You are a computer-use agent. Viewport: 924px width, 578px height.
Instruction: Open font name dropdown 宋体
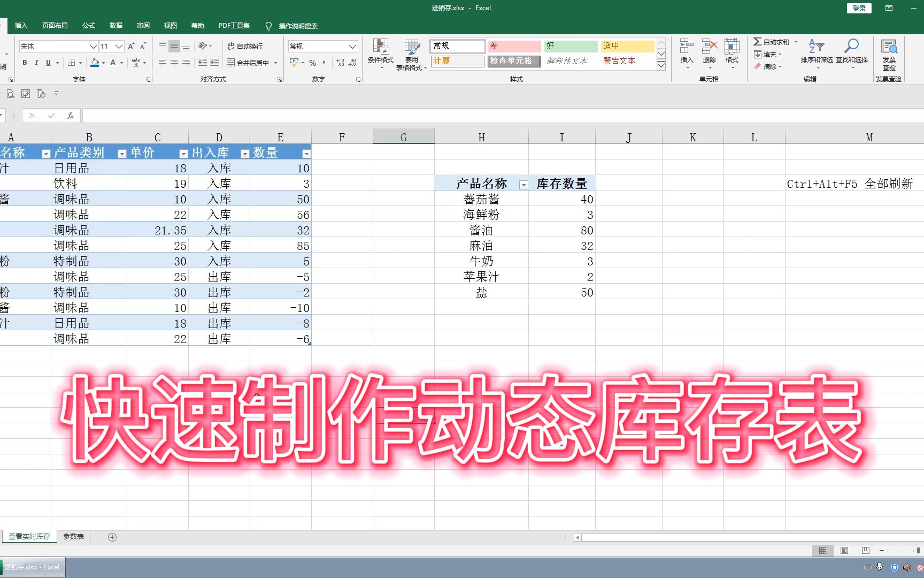(93, 47)
